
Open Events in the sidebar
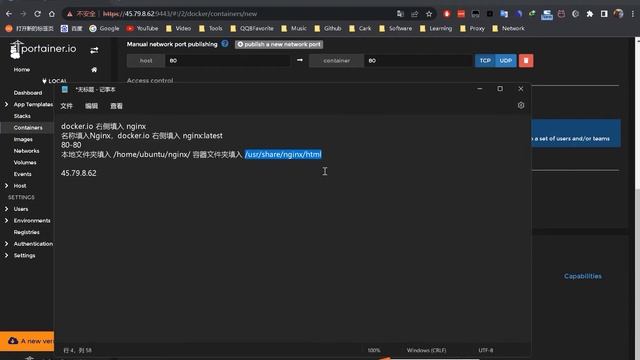(22, 174)
